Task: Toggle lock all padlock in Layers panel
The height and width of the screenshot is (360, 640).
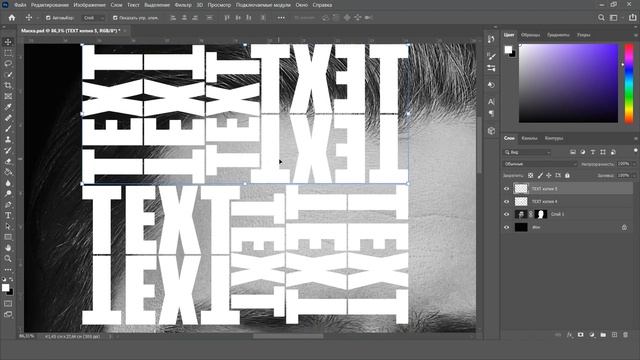Action: 567,176
